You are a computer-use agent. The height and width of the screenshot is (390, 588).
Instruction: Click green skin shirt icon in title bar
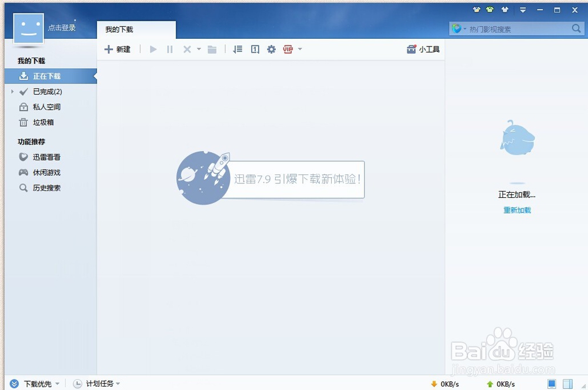pyautogui.click(x=490, y=10)
